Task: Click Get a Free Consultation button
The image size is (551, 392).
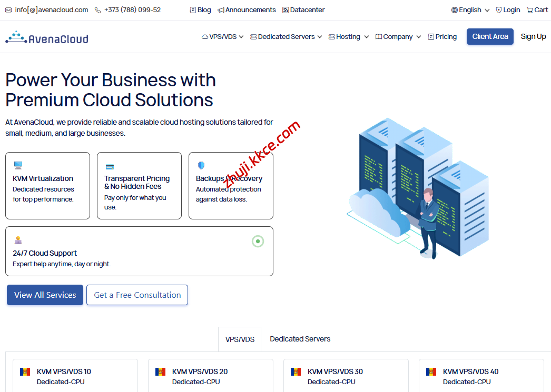Action: click(137, 295)
